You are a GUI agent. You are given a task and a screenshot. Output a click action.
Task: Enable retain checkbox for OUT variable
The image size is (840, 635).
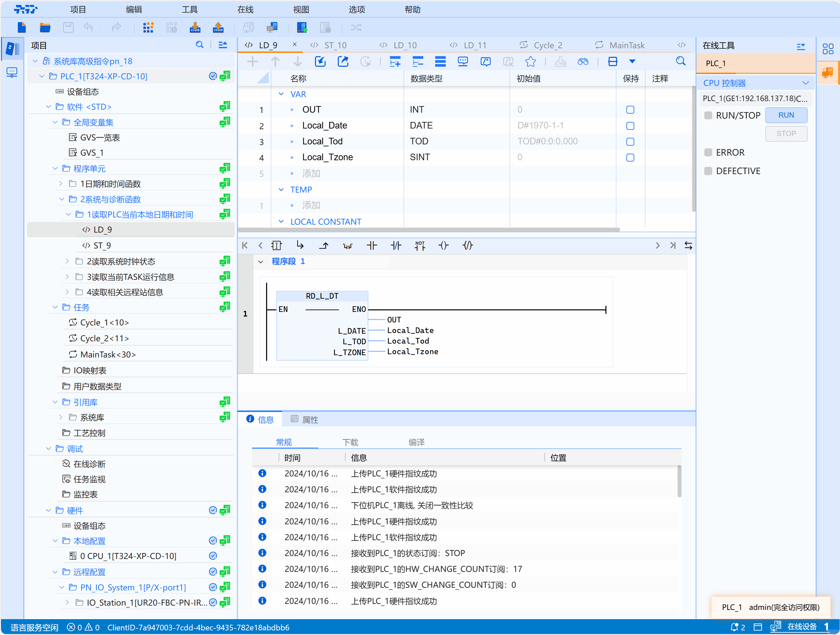[630, 110]
